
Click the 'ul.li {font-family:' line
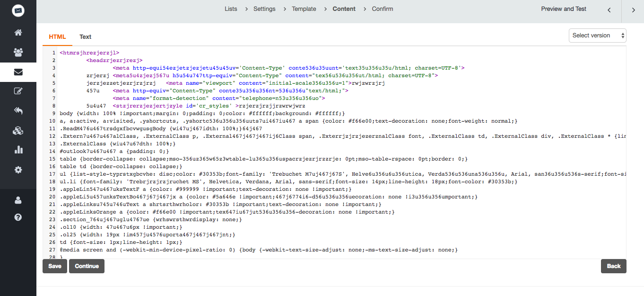click(288, 182)
